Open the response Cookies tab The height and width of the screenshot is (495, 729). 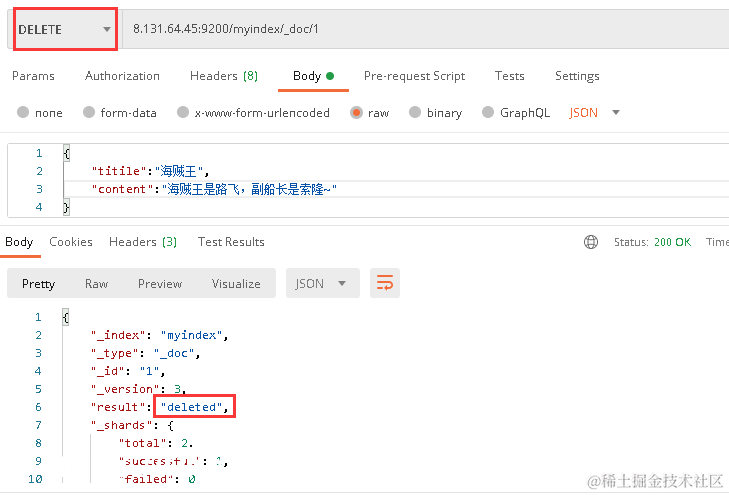point(71,242)
